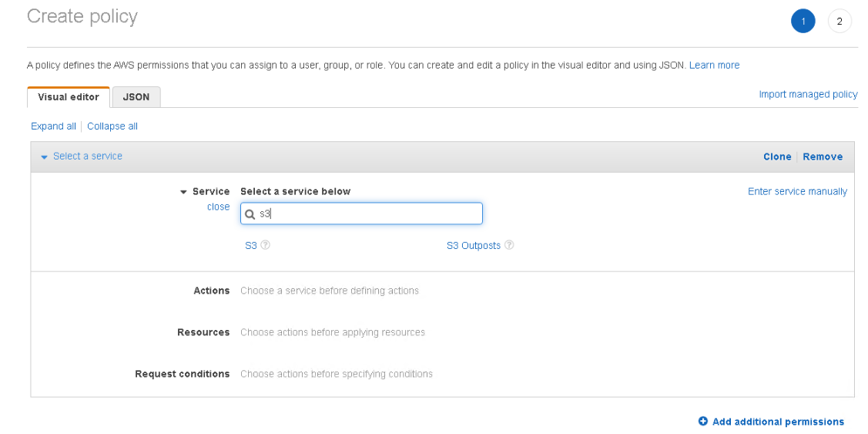868x434 pixels.
Task: Jump to step 2 circle indicator
Action: tap(840, 22)
